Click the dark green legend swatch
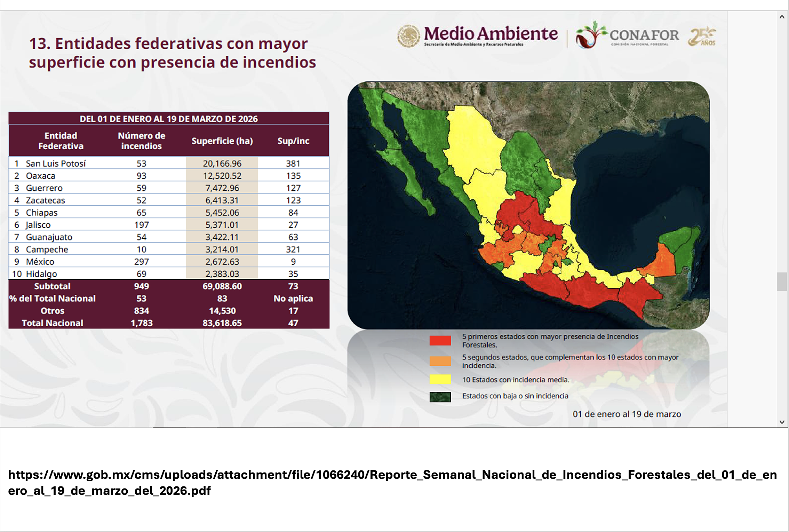Viewport: 789px width, 532px height. 440,397
